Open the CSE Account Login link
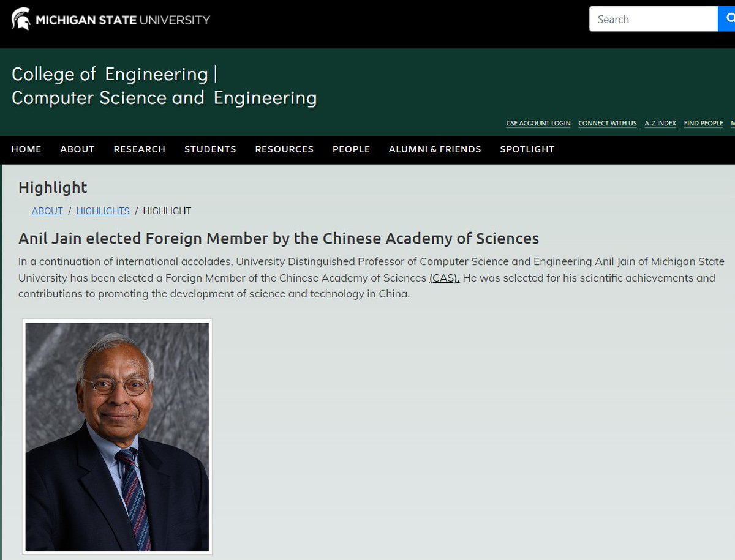Viewport: 735px width, 560px height. (x=538, y=124)
